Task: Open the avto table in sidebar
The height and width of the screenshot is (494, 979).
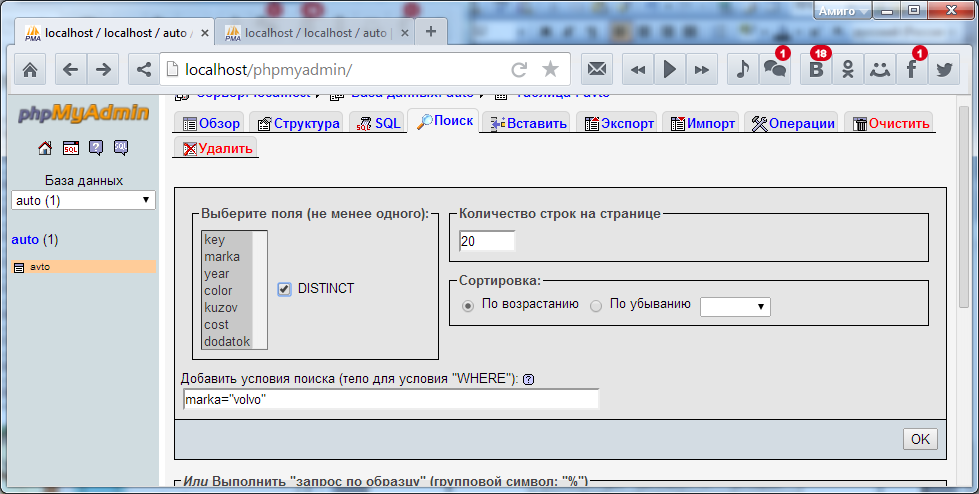Action: [40, 267]
